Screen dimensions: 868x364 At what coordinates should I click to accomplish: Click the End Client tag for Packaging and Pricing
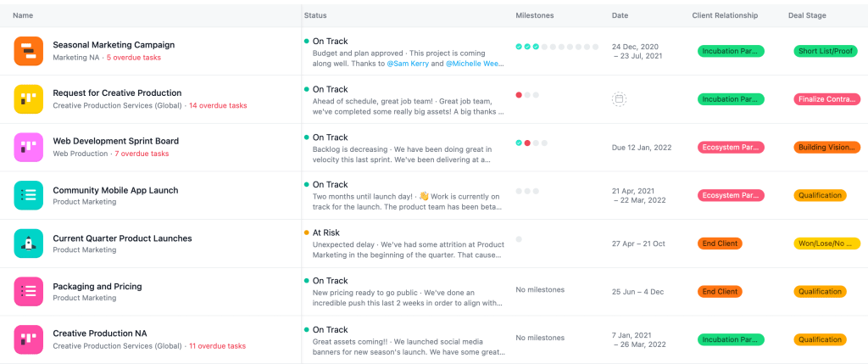720,292
